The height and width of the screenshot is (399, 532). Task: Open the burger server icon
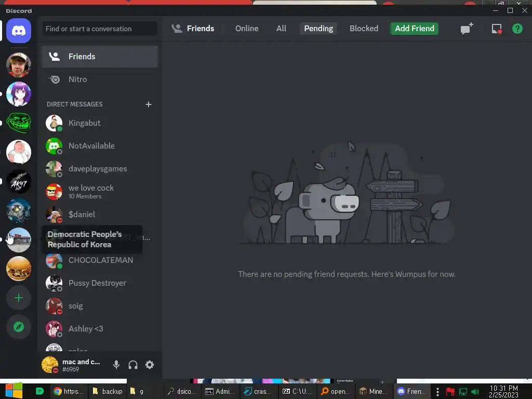[19, 269]
